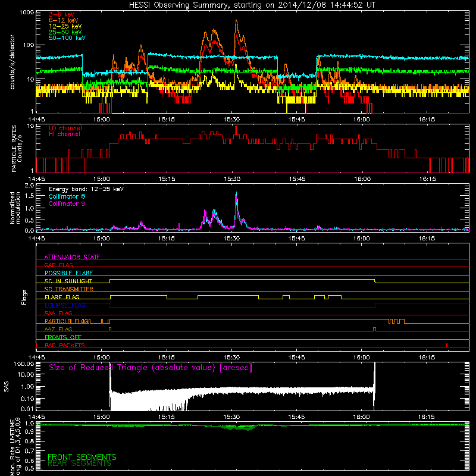The height and width of the screenshot is (476, 476).
Task: Click the 15:30 tick under the particle rates plot
Action: coord(231,179)
